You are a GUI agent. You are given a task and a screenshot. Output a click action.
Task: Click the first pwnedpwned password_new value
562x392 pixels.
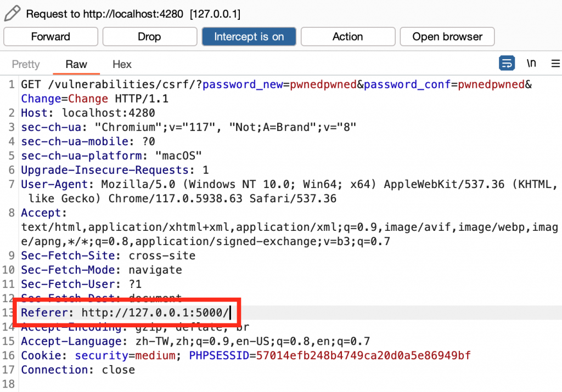[323, 84]
